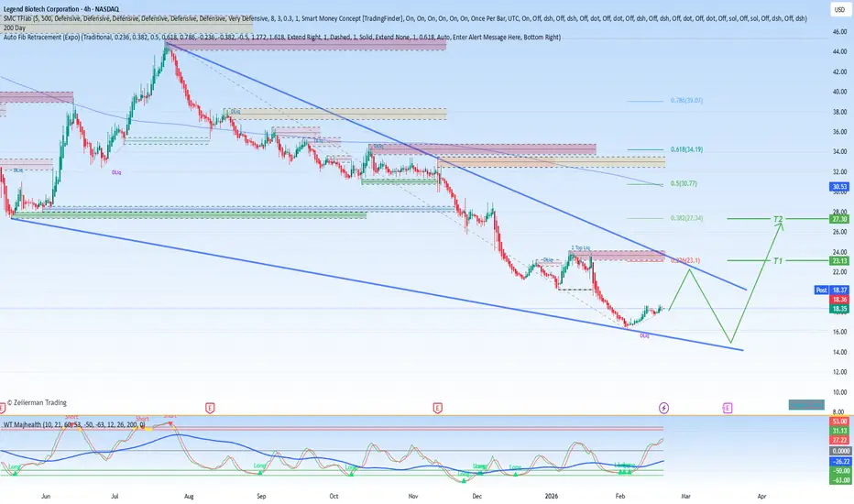Image resolution: width=854 pixels, height=504 pixels.
Task: Select the SMC TFlab indicator legend
Action: click(x=405, y=18)
